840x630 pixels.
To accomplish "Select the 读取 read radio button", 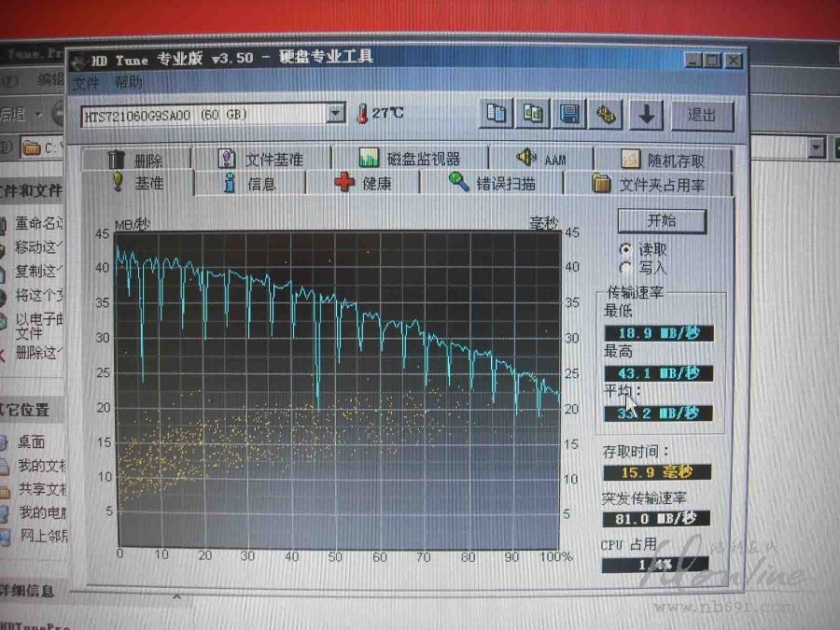I will (x=625, y=249).
